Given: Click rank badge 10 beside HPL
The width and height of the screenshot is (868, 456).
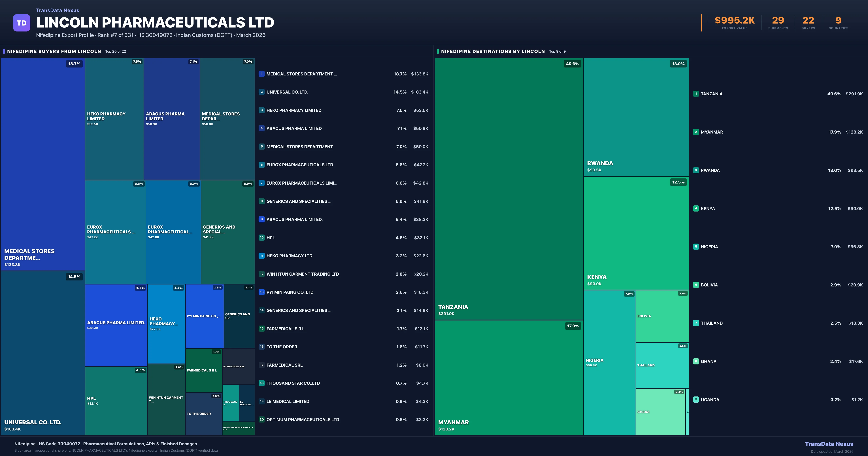Looking at the screenshot, I should [x=261, y=237].
